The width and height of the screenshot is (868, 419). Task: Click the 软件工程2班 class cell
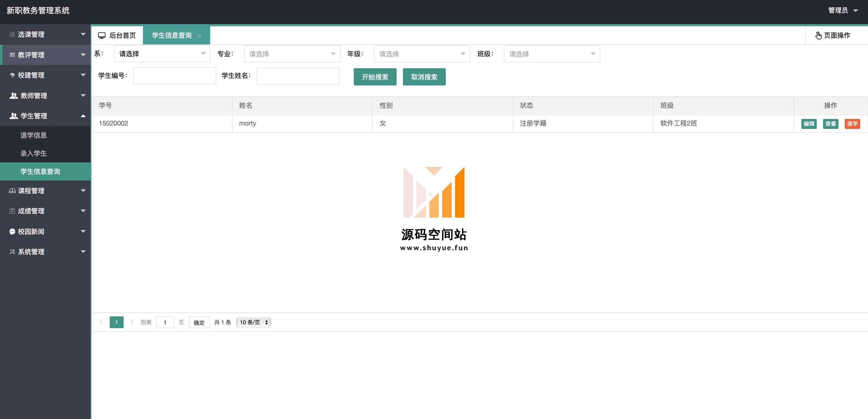point(724,123)
